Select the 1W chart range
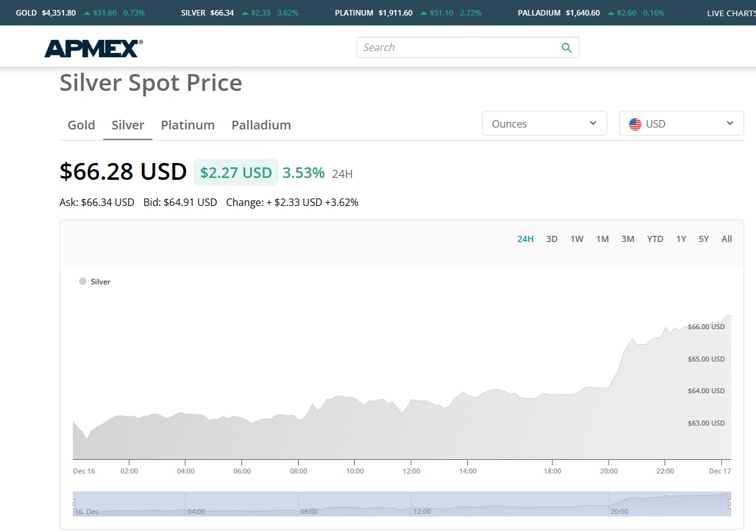The width and height of the screenshot is (756, 532). 577,239
